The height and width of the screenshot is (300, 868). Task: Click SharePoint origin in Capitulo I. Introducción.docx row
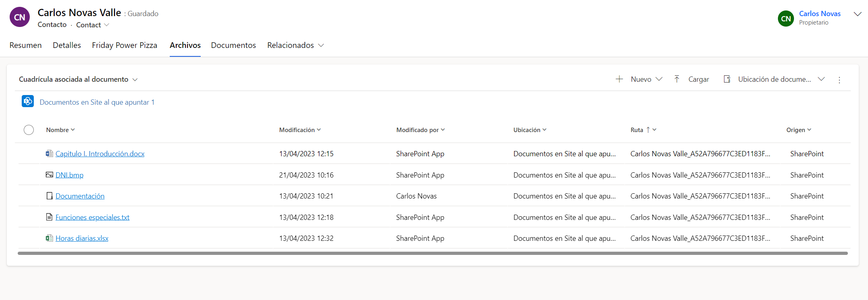tap(807, 153)
